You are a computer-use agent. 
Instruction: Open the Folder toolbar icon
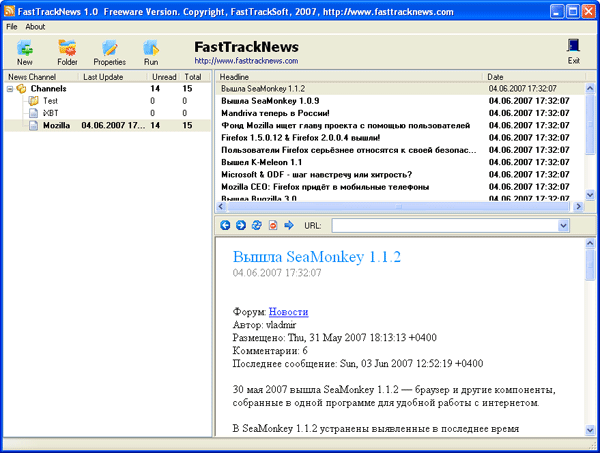[67, 52]
